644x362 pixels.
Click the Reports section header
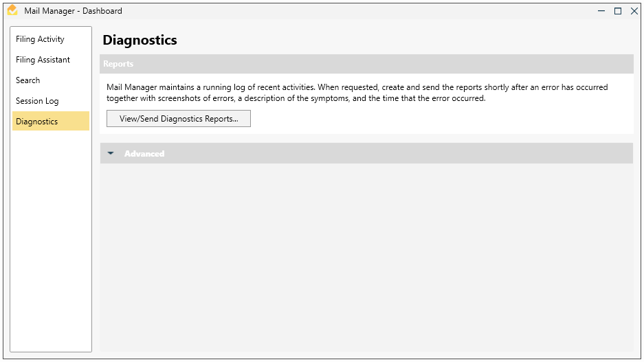click(118, 64)
